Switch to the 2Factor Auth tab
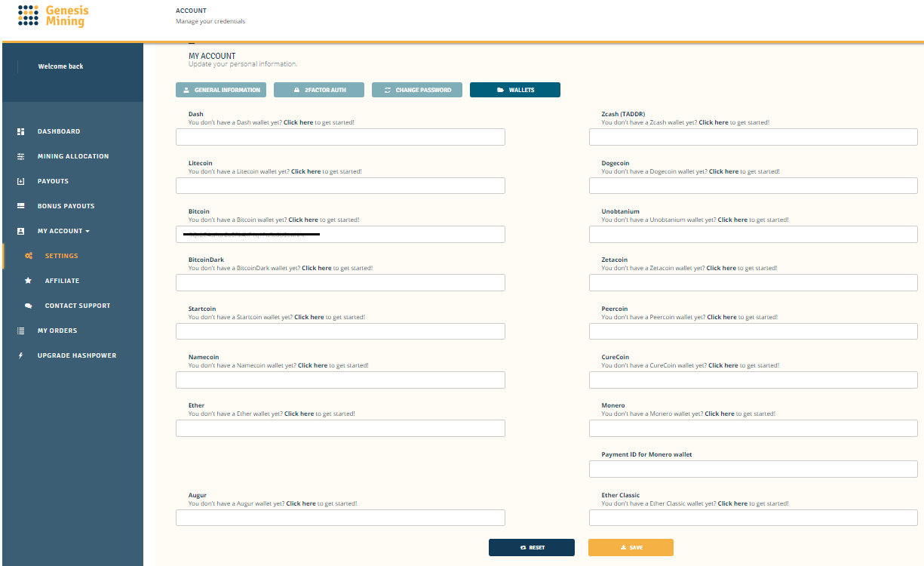Viewport: 924px width, 566px height. pyautogui.click(x=319, y=90)
